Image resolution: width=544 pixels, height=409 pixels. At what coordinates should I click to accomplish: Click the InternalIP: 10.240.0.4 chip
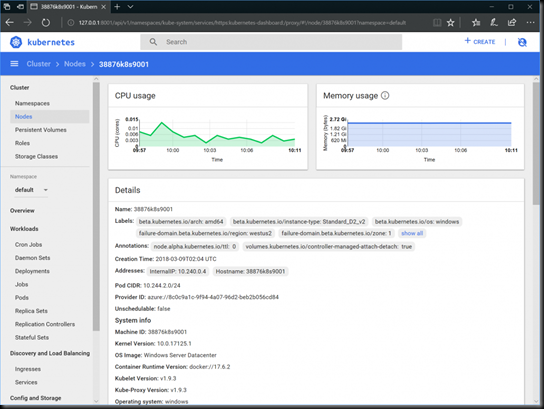(178, 271)
